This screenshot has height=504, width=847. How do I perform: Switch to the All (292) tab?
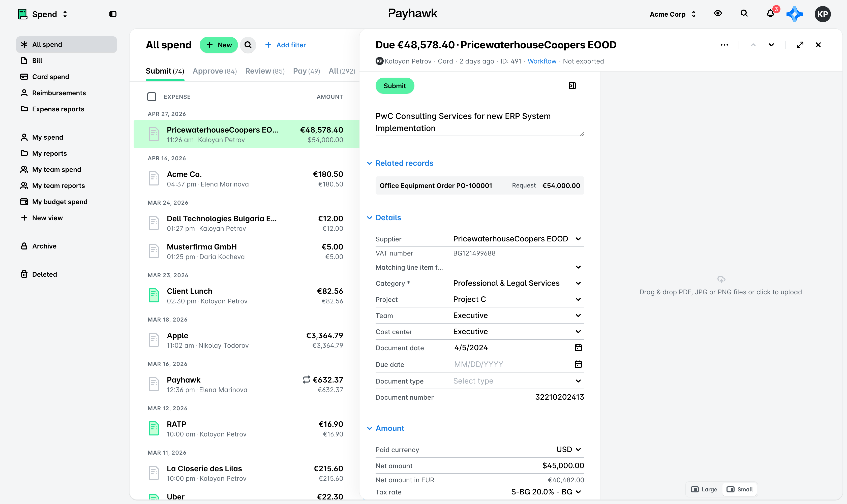coord(342,71)
